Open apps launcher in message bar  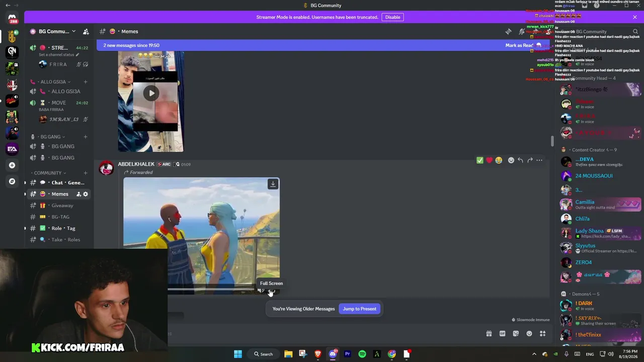[542, 333]
